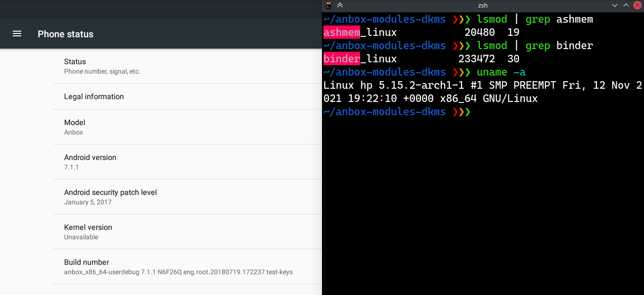The height and width of the screenshot is (295, 644).
Task: Click 'January 5, 2017' patch date text
Action: point(88,202)
